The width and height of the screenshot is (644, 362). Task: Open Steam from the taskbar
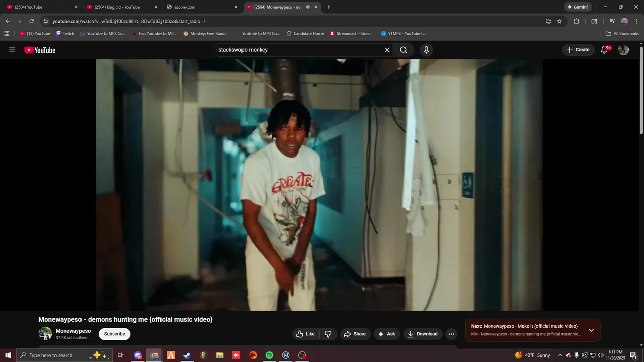coord(187,355)
